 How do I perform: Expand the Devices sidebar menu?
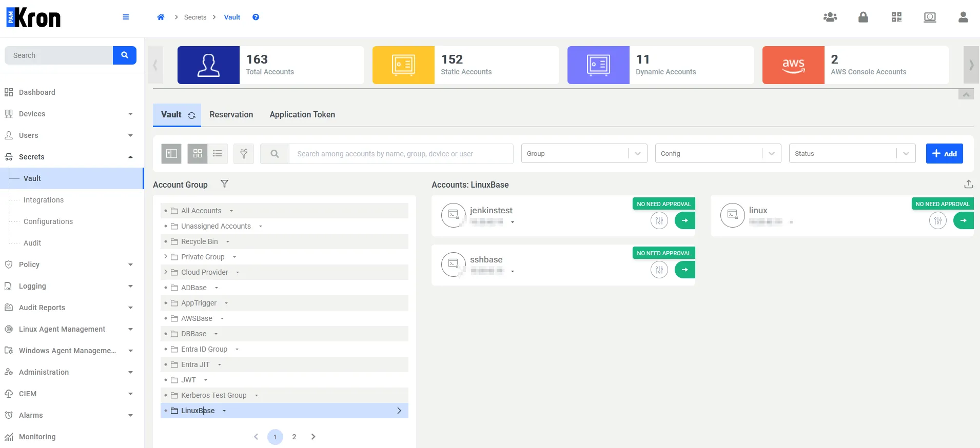130,114
